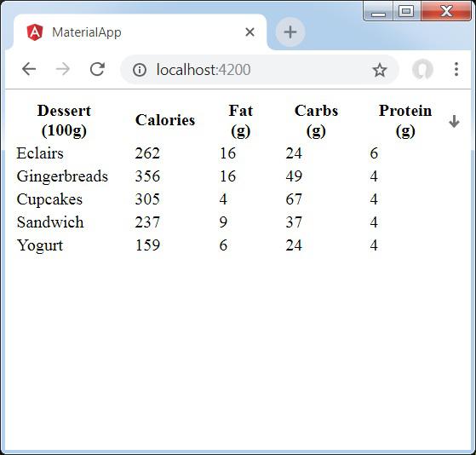The height and width of the screenshot is (455, 476).
Task: Select the Gingerbreads row cell
Action: (62, 176)
